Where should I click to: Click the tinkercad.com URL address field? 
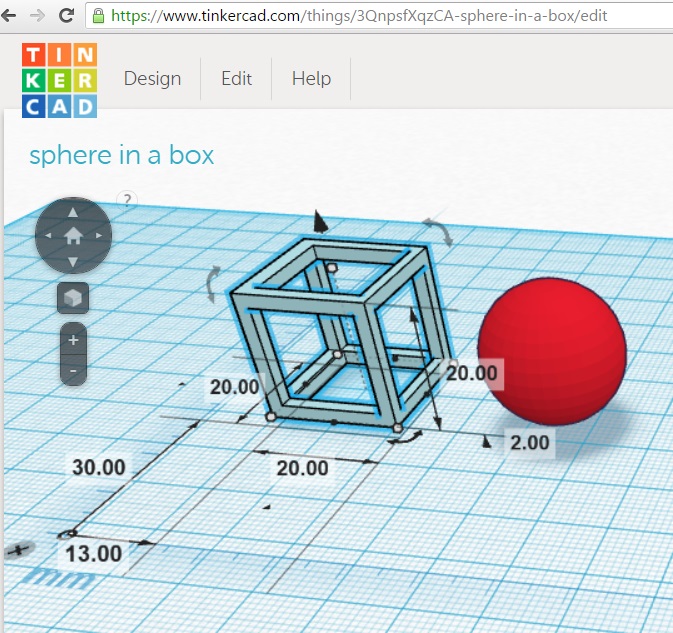pos(378,16)
